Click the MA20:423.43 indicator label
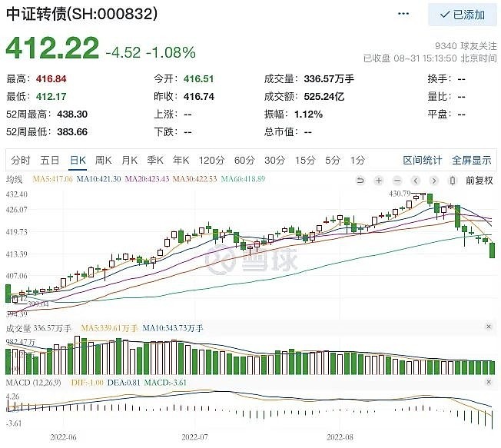 (147, 179)
